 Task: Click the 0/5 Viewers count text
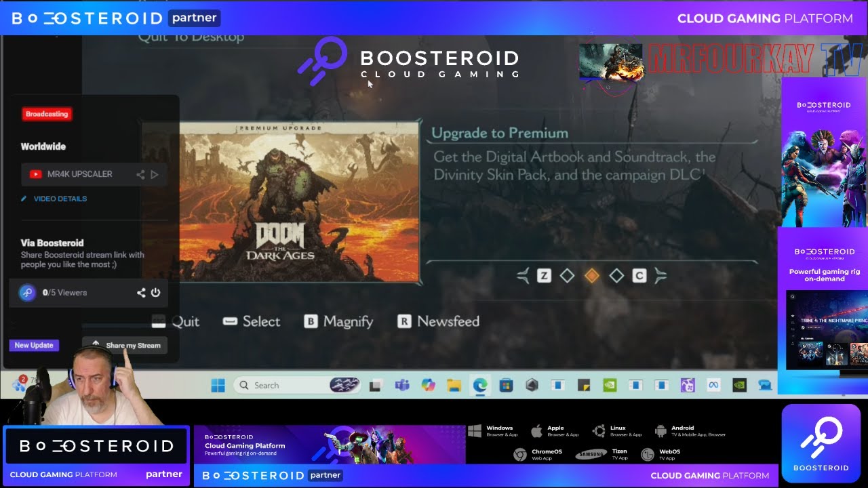pos(65,293)
